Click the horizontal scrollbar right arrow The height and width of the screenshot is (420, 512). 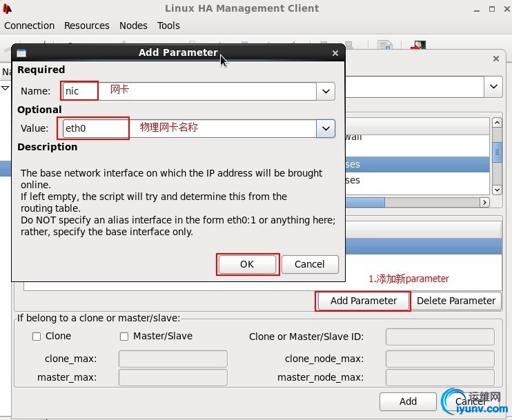(484, 202)
